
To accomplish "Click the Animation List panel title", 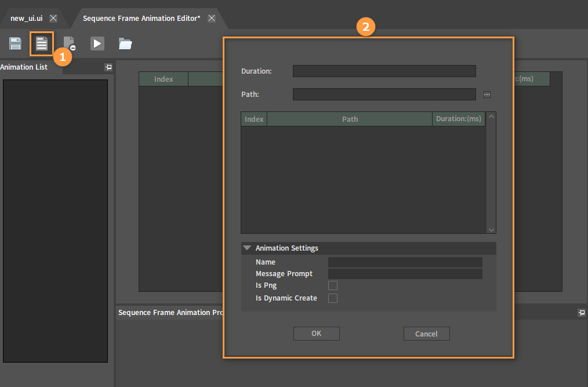I will 24,67.
